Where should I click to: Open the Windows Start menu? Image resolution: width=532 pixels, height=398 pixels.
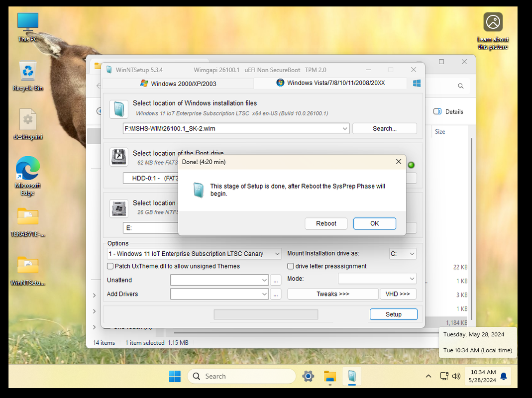pyautogui.click(x=175, y=376)
